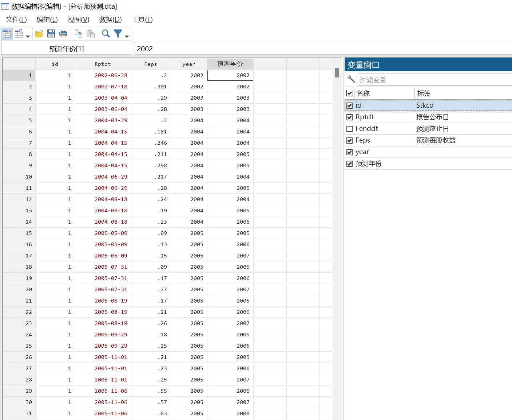Open the 数据(D) menu
The height and width of the screenshot is (420, 512).
point(110,20)
